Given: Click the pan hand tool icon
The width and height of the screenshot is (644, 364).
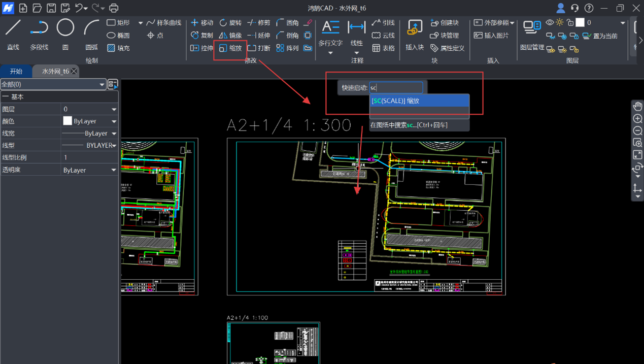Looking at the screenshot, I should point(637,106).
